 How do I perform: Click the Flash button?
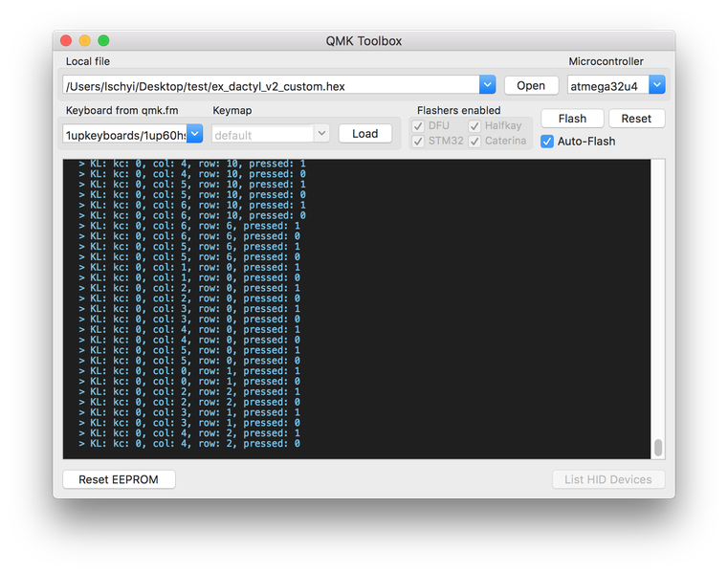(572, 119)
